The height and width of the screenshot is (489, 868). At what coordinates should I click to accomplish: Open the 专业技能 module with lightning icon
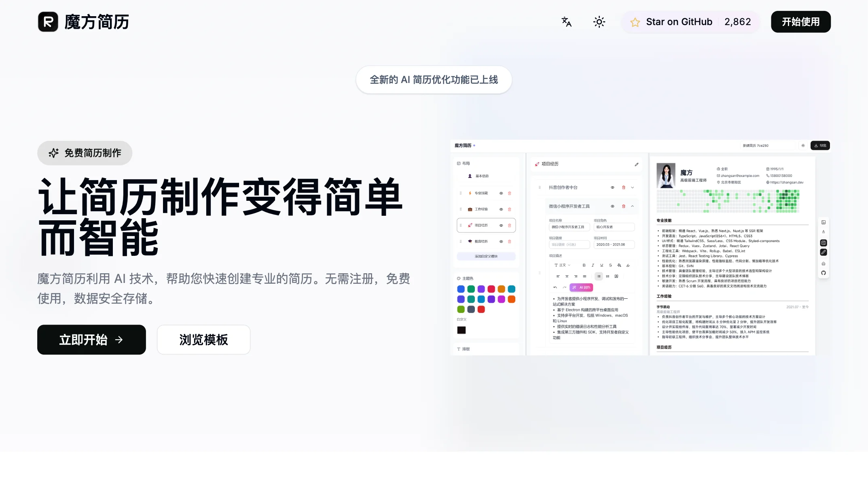(x=481, y=193)
